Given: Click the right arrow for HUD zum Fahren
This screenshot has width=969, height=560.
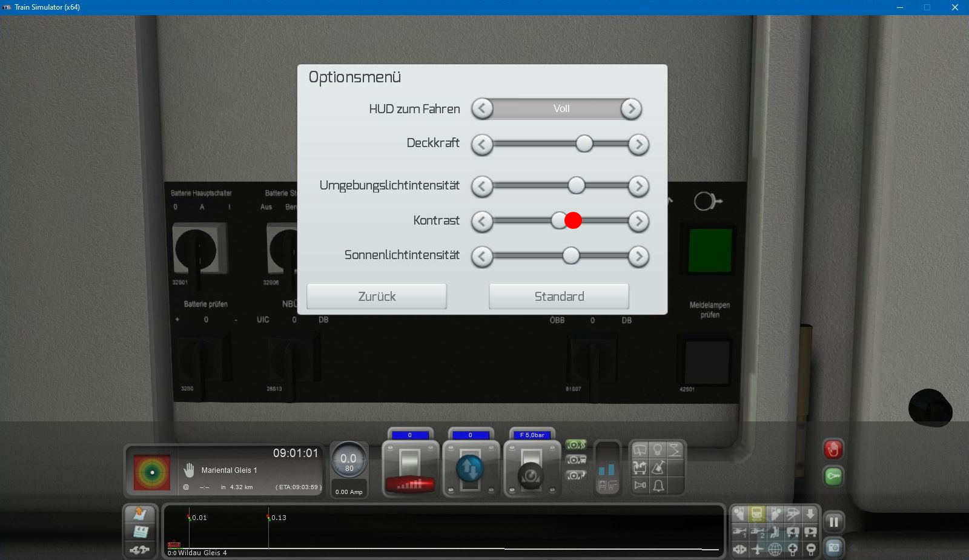Looking at the screenshot, I should [x=631, y=109].
